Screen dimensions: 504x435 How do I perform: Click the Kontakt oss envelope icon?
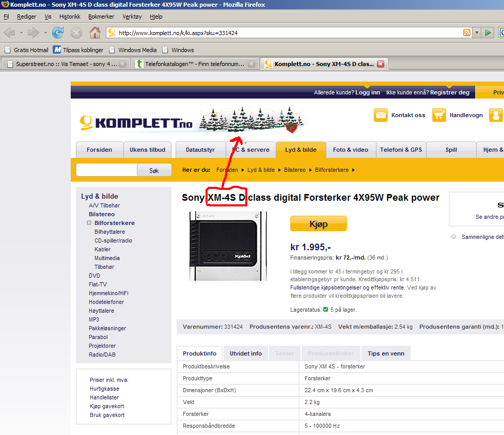pos(381,115)
